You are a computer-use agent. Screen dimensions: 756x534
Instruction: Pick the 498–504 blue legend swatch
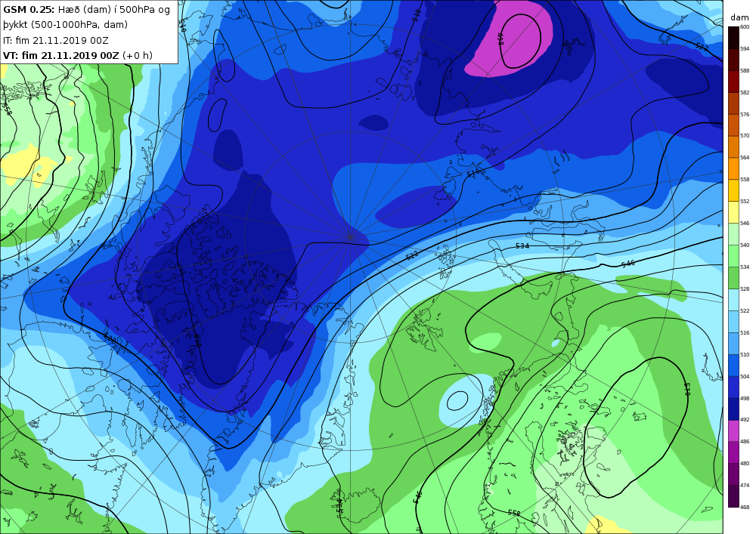(x=733, y=387)
